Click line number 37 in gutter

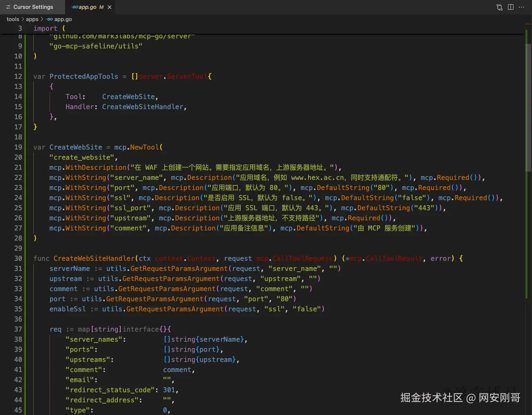(18, 329)
